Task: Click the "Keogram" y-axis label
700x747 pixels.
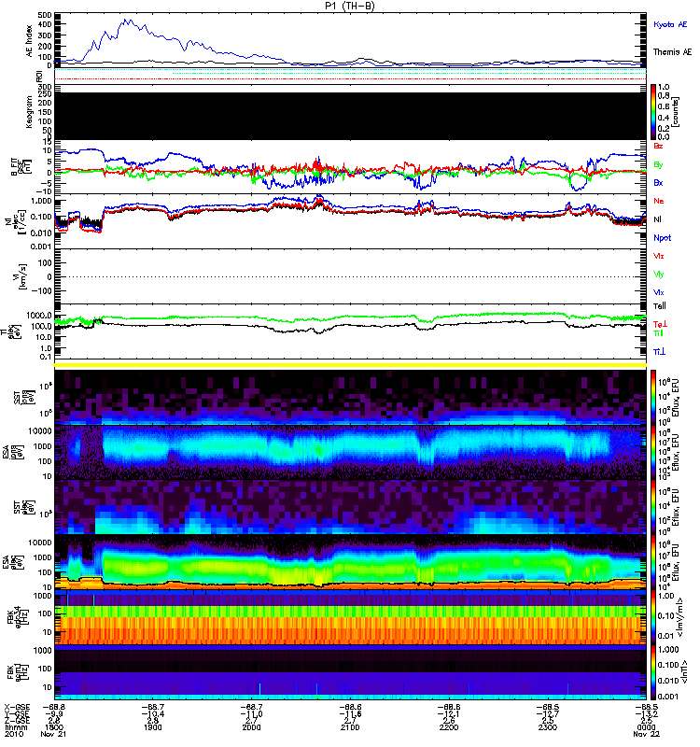Action: pos(29,112)
